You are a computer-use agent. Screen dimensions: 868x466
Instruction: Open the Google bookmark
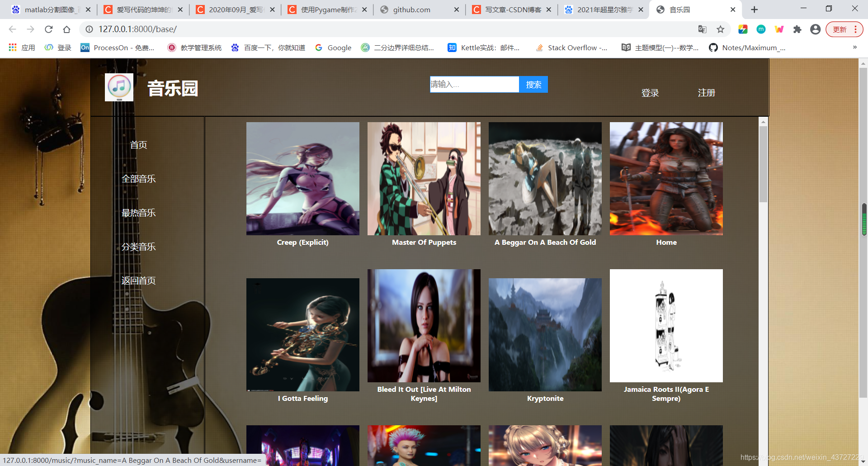(x=333, y=48)
